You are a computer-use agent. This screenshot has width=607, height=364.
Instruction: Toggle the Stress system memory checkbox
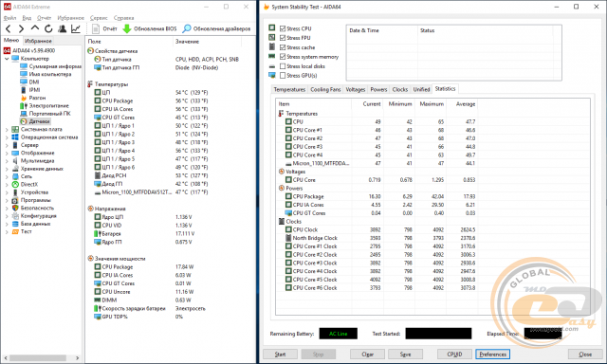pos(283,57)
